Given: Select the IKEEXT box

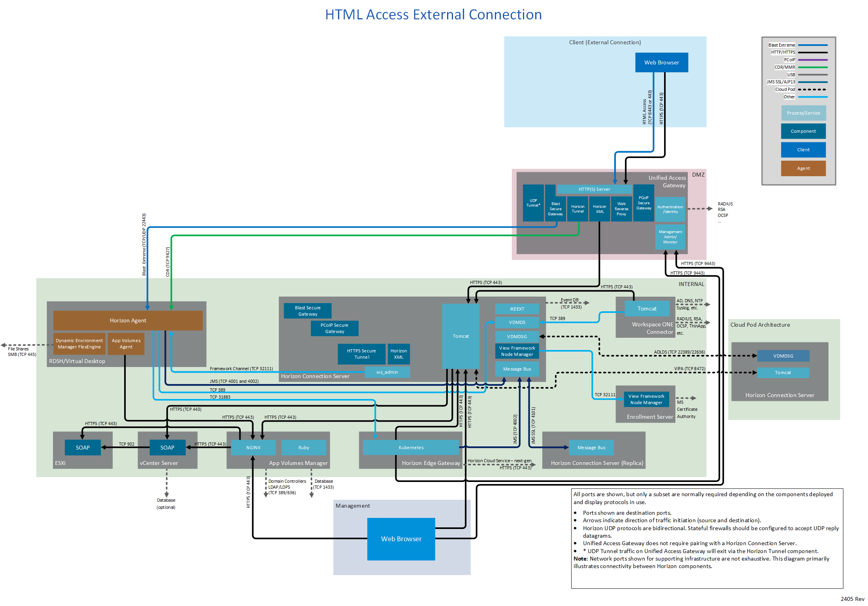Looking at the screenshot, I should [x=517, y=309].
